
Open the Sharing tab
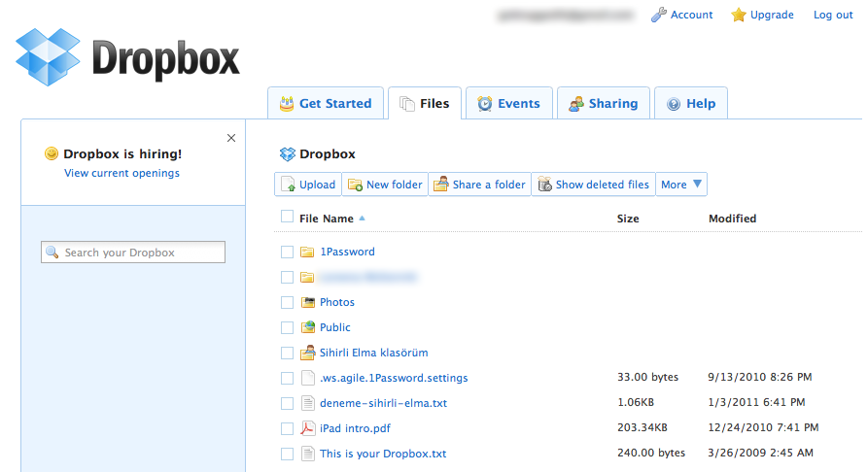coord(603,104)
